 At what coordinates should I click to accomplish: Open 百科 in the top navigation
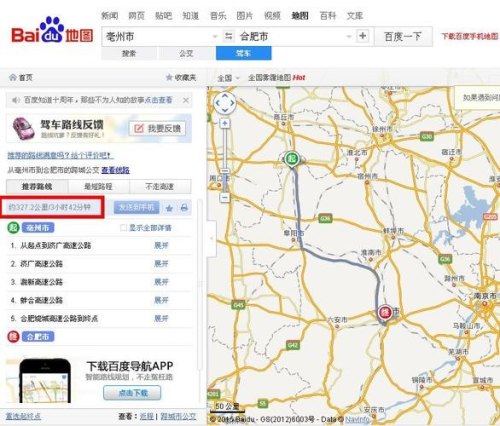pos(328,16)
